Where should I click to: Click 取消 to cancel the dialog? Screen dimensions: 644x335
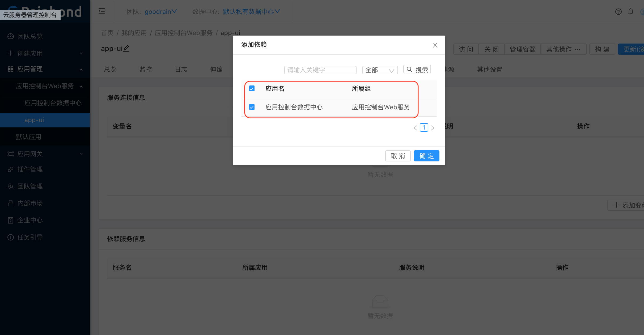(x=398, y=156)
